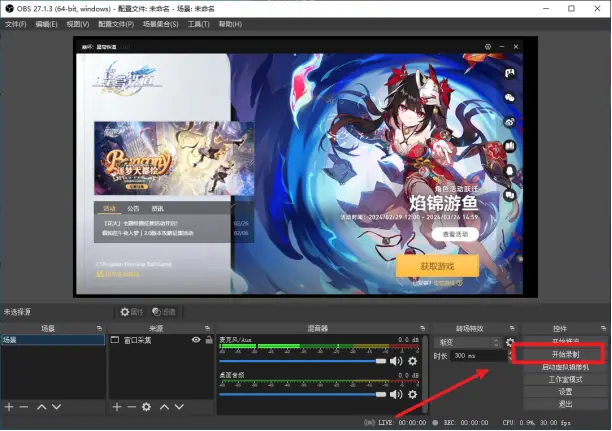Pop out the 来源 dock panel
This screenshot has height=431, width=612.
pyautogui.click(x=207, y=329)
